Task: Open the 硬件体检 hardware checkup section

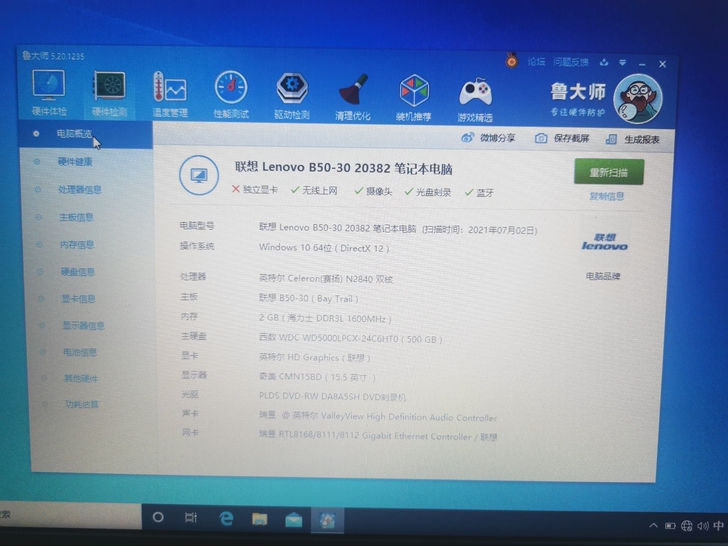Action: (49, 92)
